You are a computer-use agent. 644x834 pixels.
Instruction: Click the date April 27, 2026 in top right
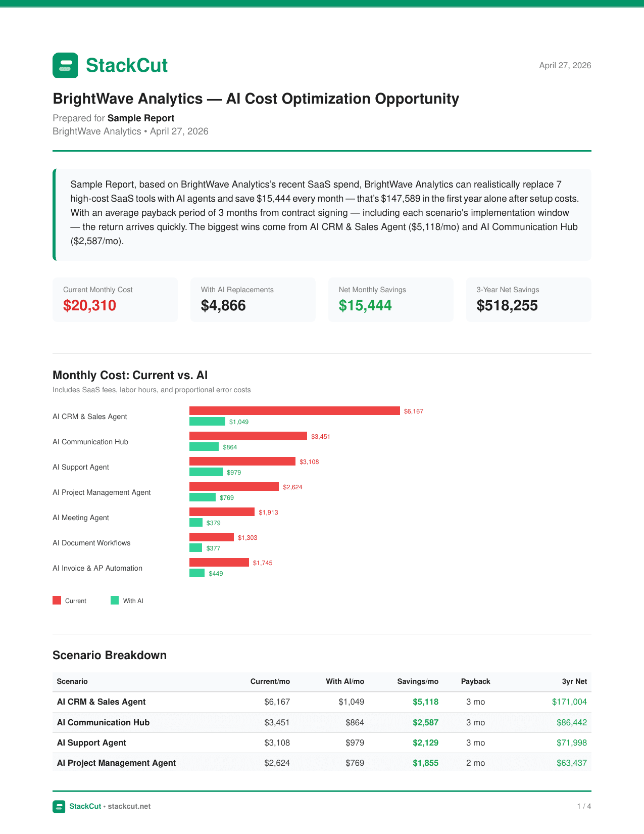click(565, 65)
